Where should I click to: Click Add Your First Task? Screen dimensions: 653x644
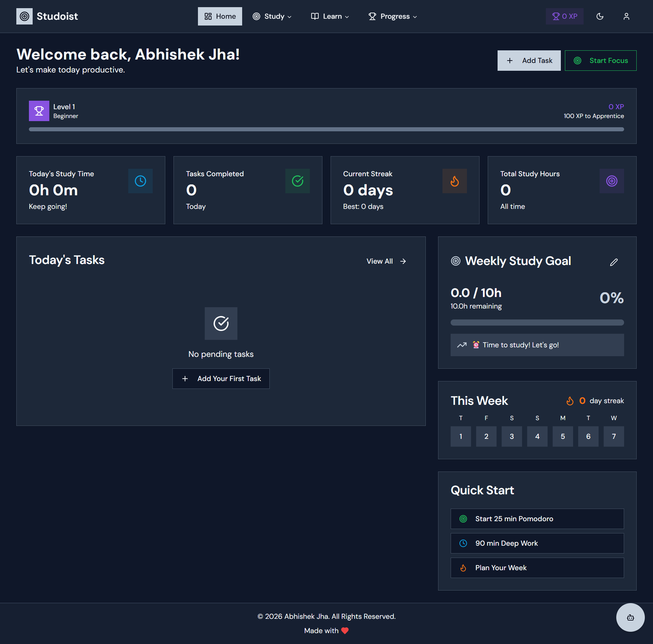tap(221, 378)
